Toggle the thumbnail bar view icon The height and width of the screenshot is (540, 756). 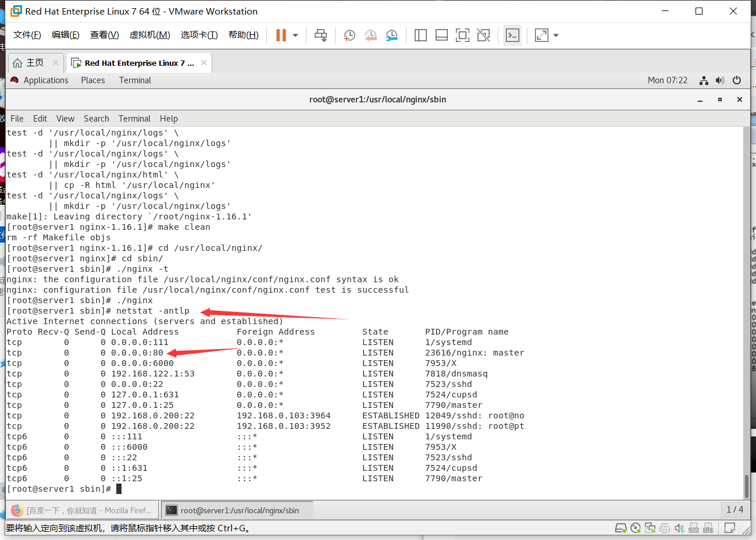[441, 35]
